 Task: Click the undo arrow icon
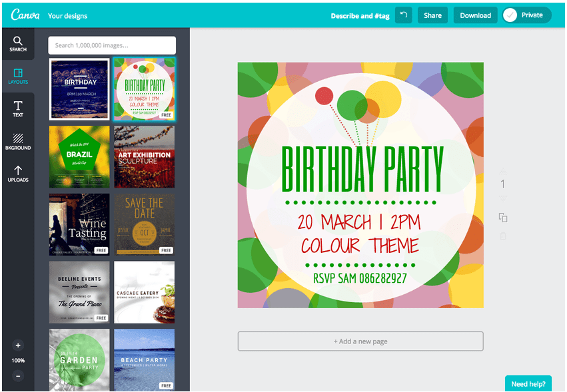tap(403, 15)
